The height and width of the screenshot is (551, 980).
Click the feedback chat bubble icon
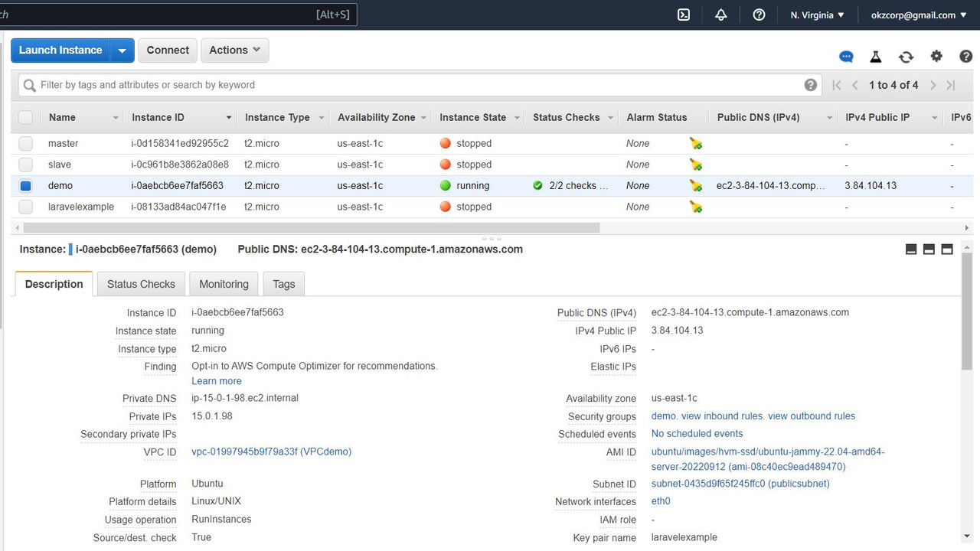(845, 56)
